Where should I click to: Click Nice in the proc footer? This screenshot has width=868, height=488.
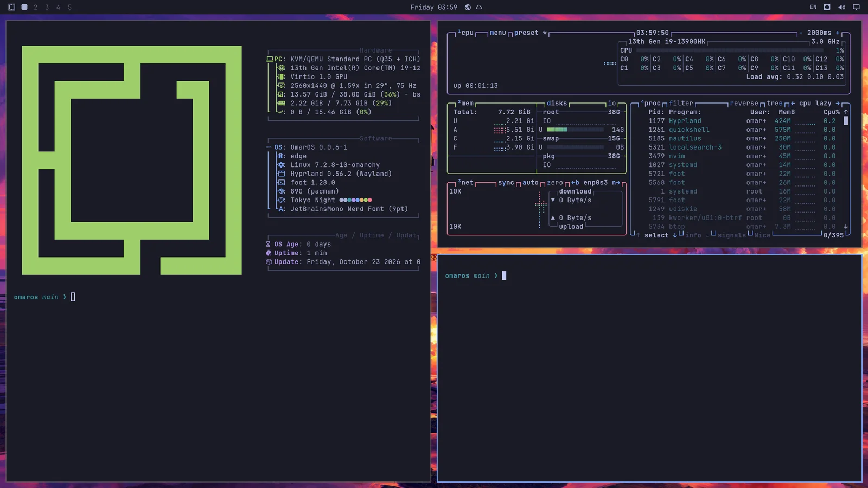pos(762,235)
